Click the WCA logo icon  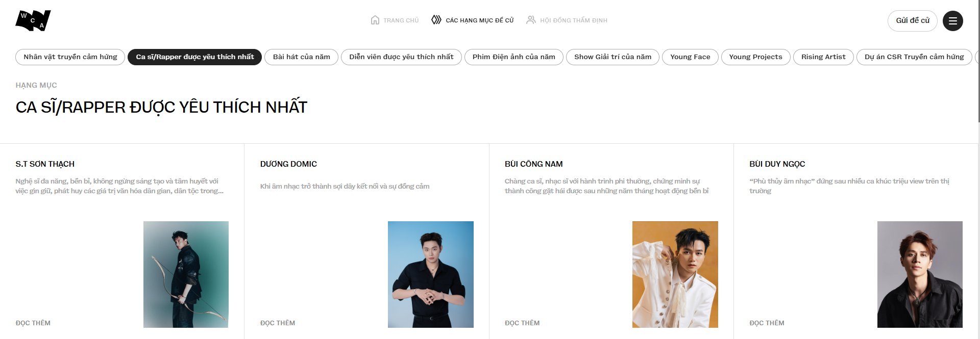click(33, 20)
